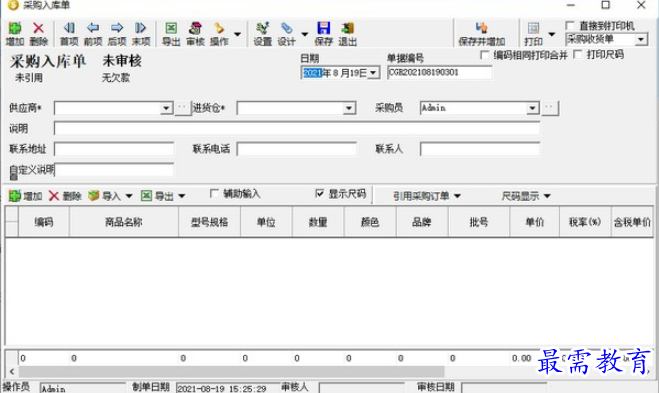
Task: Open the 采购收货单 print template dropdown
Action: tap(641, 40)
